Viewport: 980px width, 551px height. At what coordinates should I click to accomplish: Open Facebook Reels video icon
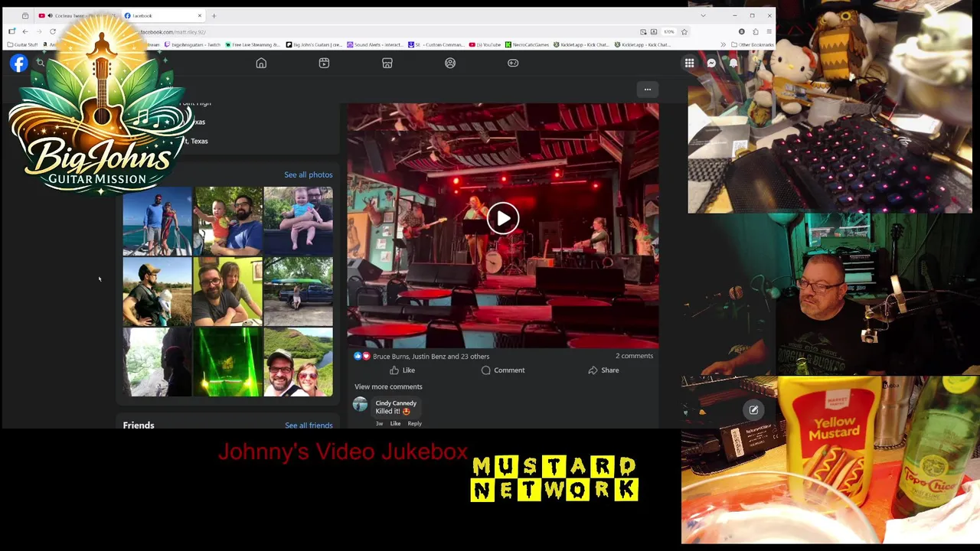tap(324, 64)
